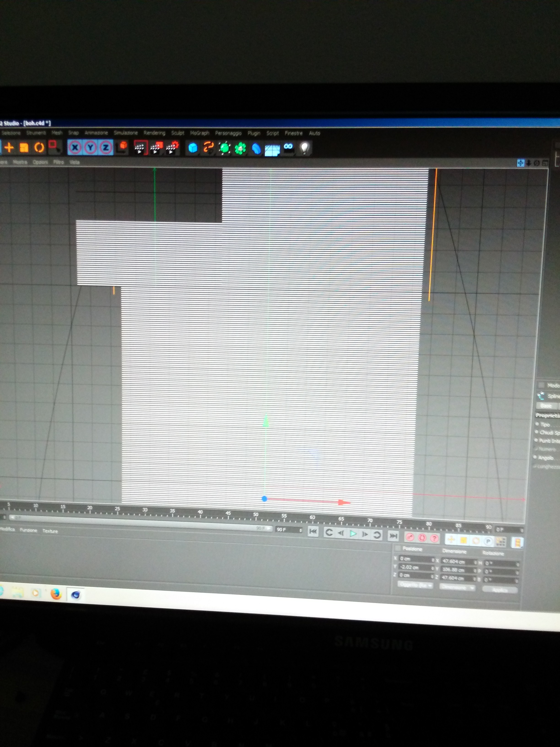Toggle the X axis lock
The image size is (560, 747).
pyautogui.click(x=75, y=148)
